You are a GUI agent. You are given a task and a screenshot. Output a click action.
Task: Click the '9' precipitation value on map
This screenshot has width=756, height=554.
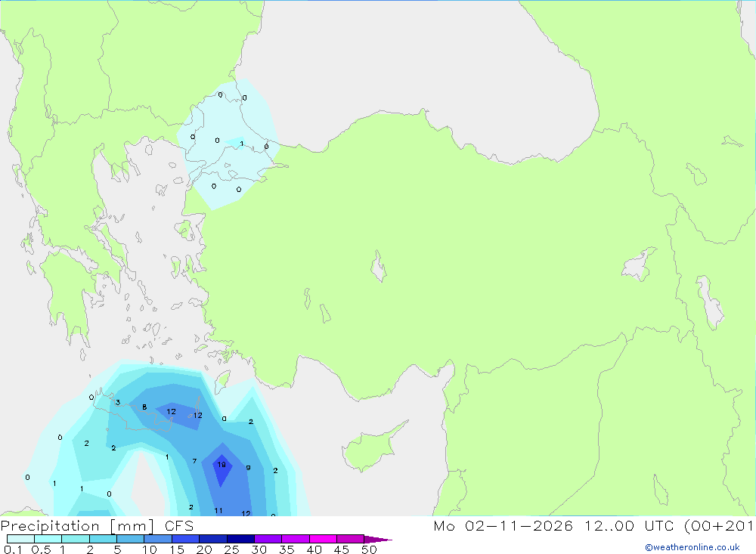[248, 468]
